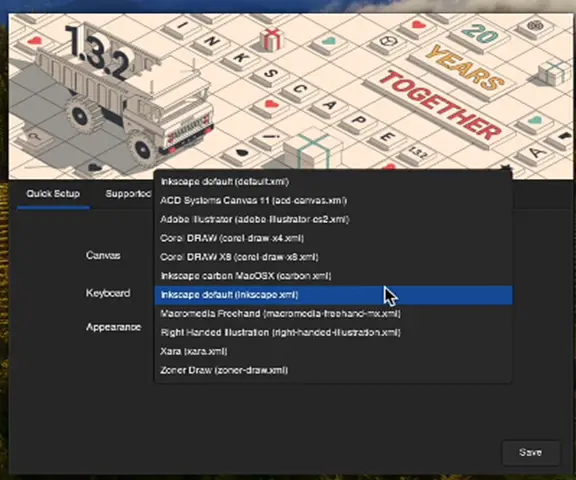Pick Adobe Illustrator keyboard shortcuts option
The height and width of the screenshot is (480, 576).
[x=333, y=220]
